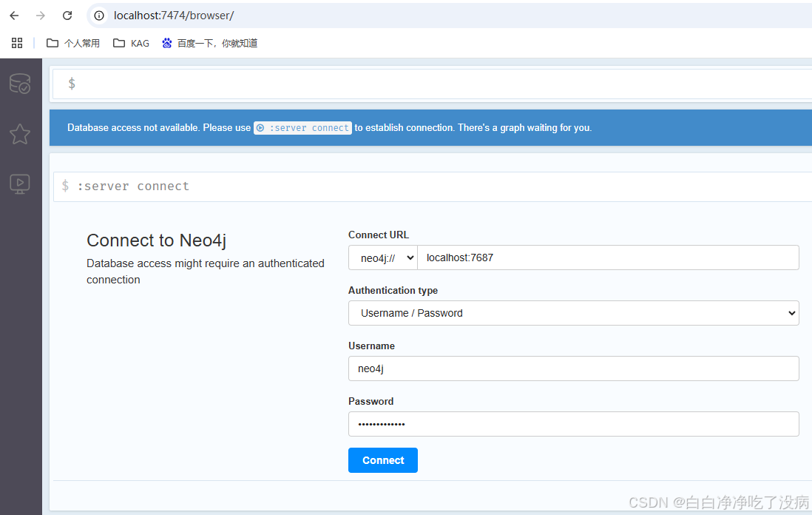The height and width of the screenshot is (515, 812).
Task: Click the Connect URL label
Action: pos(379,235)
